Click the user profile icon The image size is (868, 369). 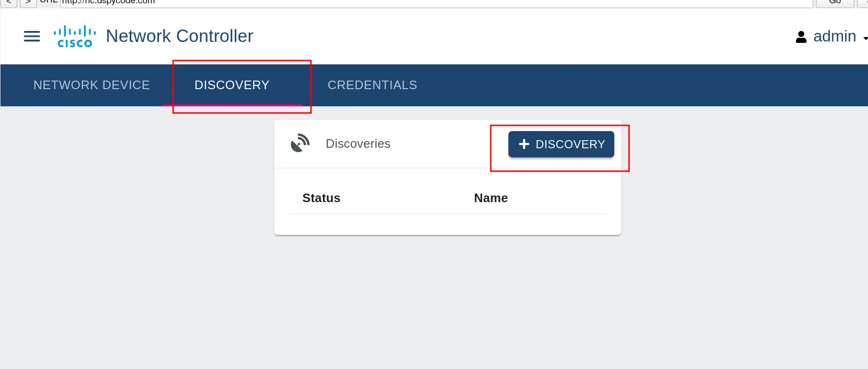801,37
